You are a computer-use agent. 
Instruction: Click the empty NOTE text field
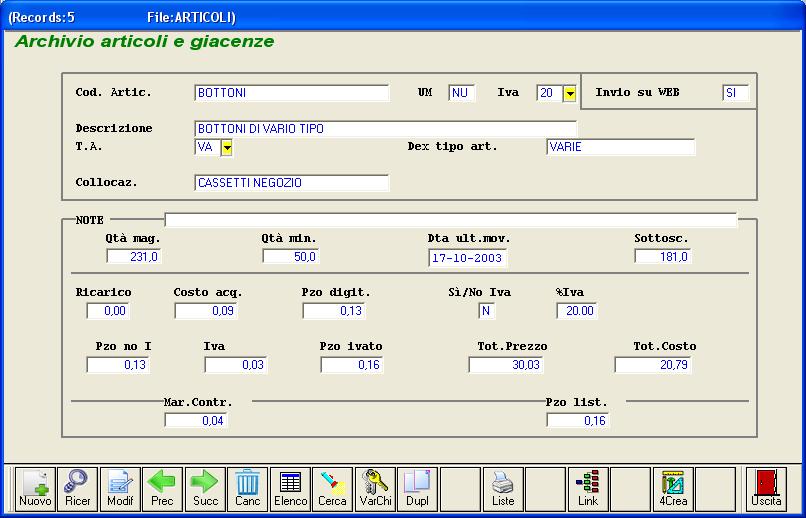[x=451, y=220]
